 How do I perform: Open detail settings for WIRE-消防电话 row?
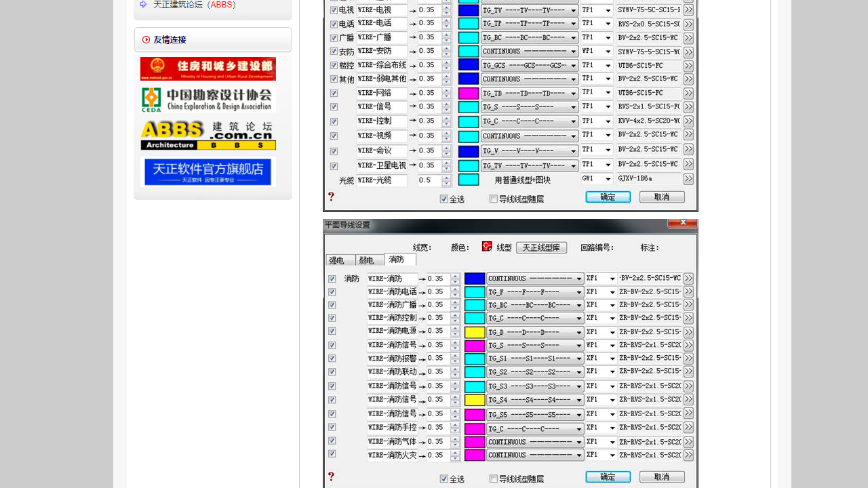[x=688, y=291]
